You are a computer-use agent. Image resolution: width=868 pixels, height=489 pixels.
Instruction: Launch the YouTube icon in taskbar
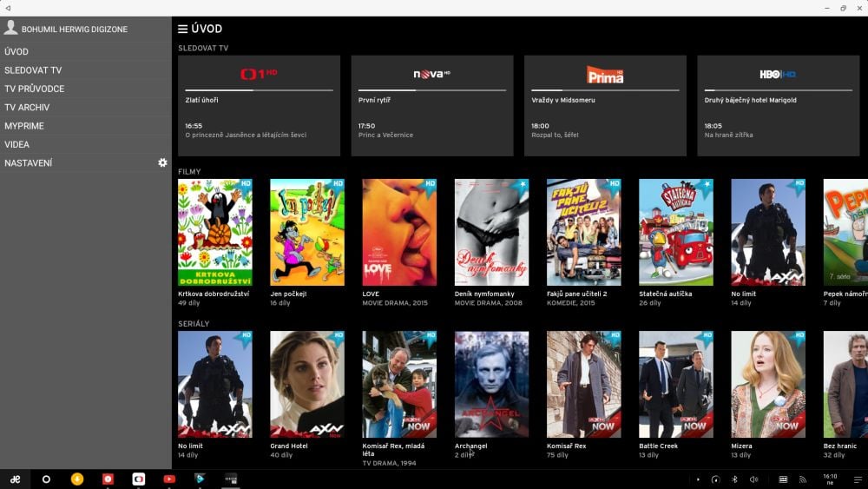click(x=169, y=479)
